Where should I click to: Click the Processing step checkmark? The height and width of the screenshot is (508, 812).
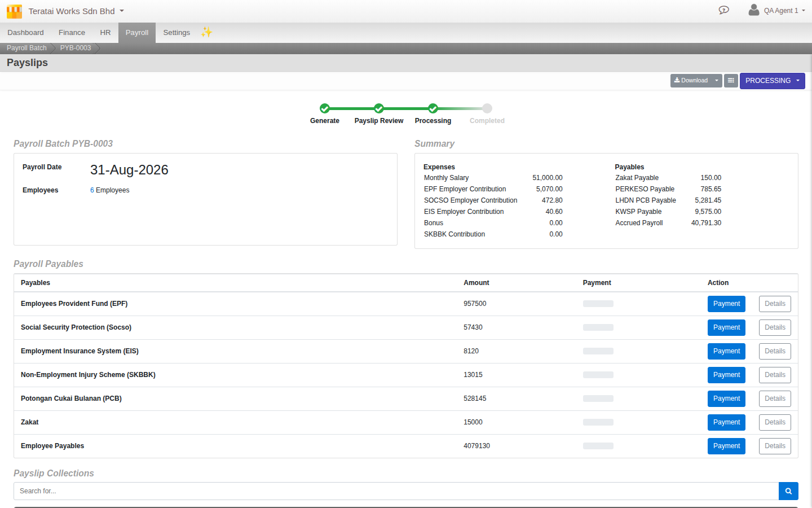point(433,108)
